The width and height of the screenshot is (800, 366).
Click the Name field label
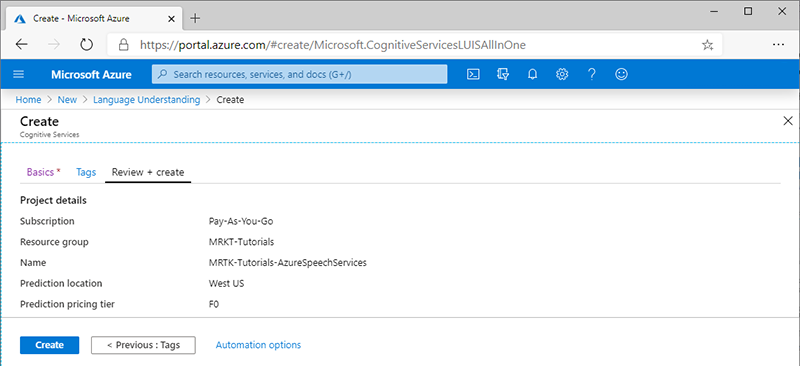33,263
